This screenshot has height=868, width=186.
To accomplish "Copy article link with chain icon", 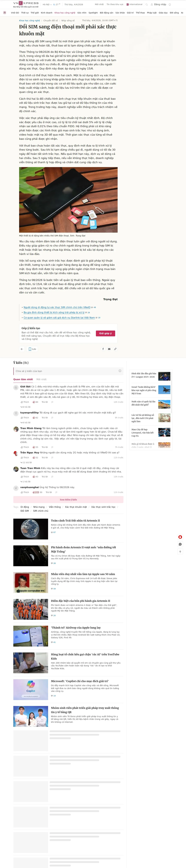I will click(115, 349).
